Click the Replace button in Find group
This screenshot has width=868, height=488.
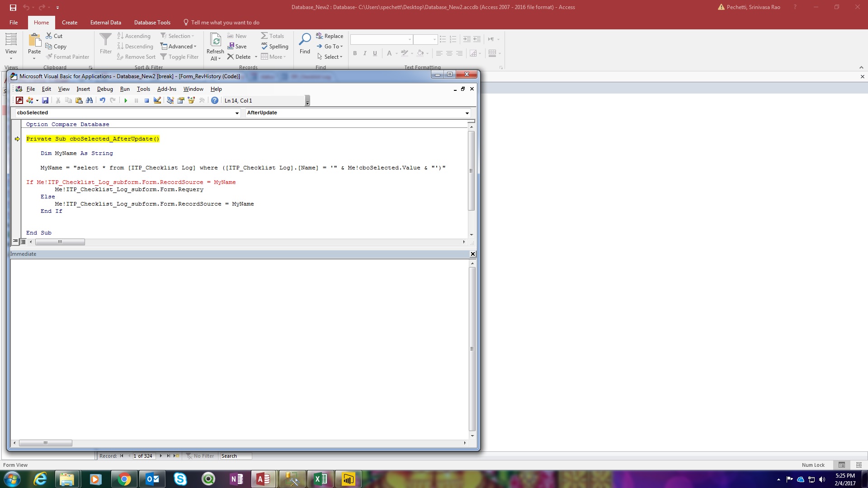pos(330,36)
